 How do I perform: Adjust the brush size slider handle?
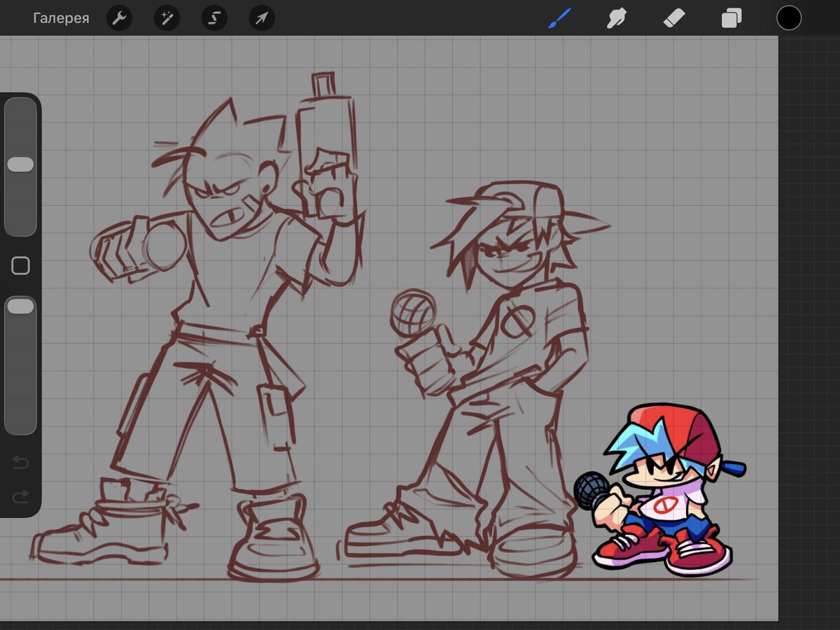[x=21, y=163]
